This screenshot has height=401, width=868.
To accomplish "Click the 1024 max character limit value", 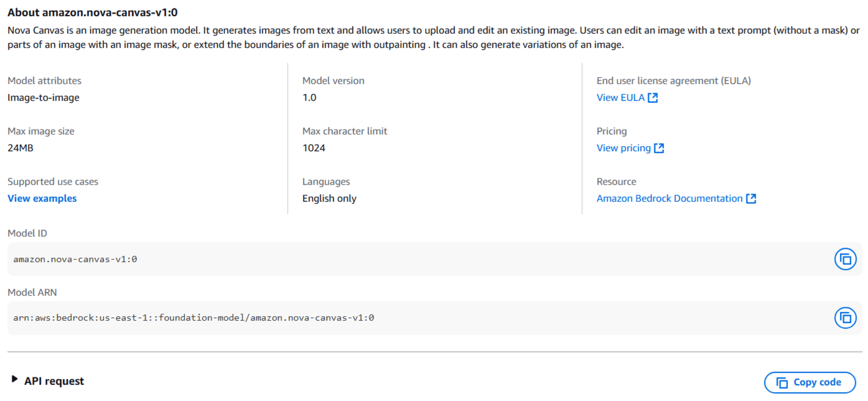I will point(314,148).
